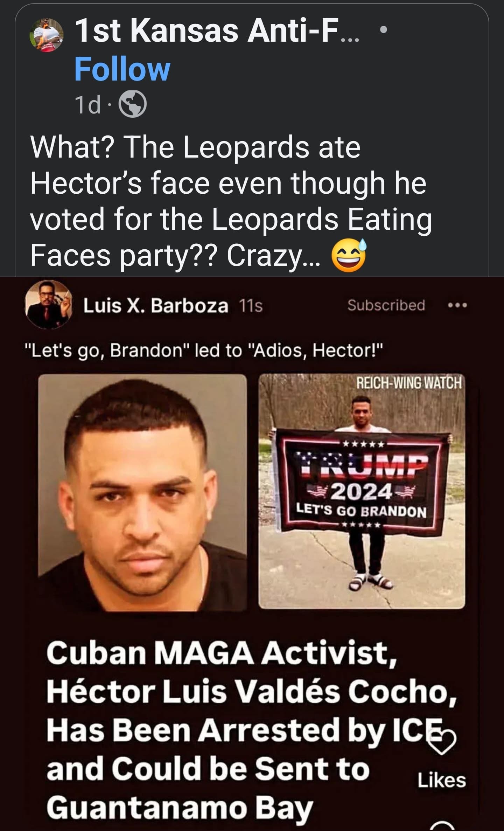504x831 pixels.
Task: Open the 1st Kansas Anti-F page name
Action: 217,31
